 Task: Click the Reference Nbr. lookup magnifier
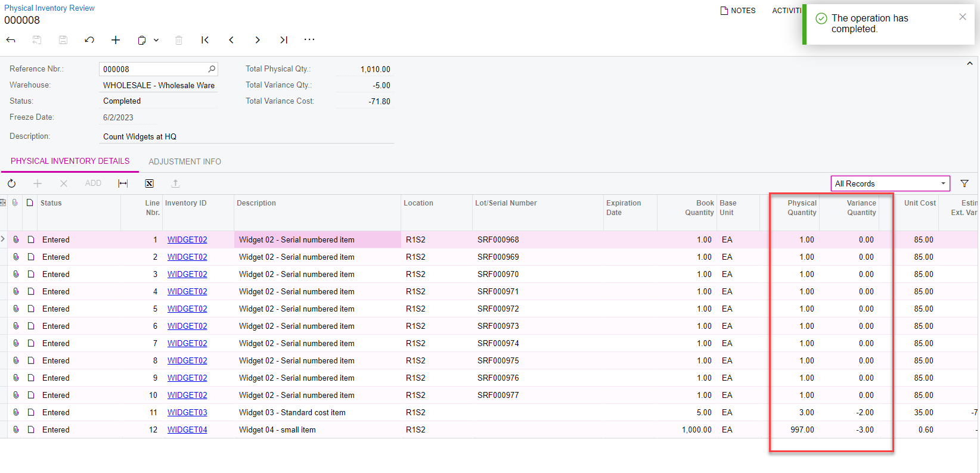(212, 69)
